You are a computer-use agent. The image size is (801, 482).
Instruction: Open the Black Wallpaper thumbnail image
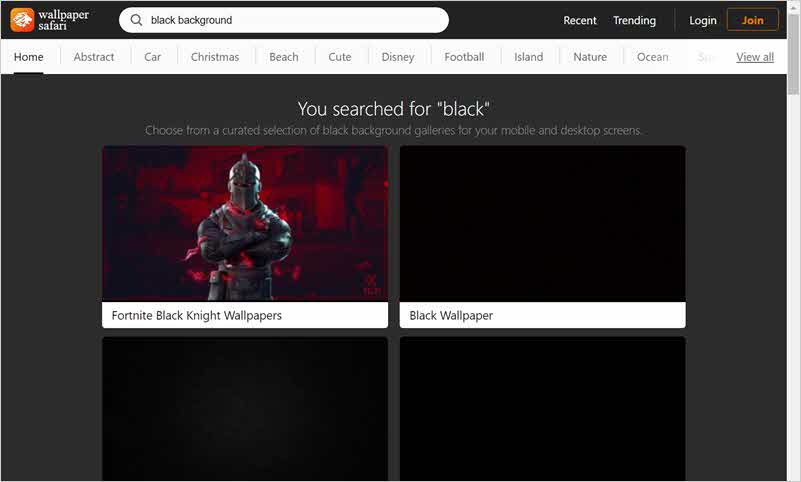pos(543,223)
